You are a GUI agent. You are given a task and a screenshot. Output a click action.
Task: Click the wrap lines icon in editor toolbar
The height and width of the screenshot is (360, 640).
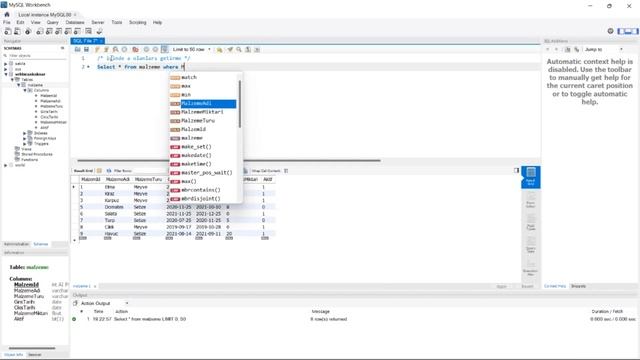257,49
